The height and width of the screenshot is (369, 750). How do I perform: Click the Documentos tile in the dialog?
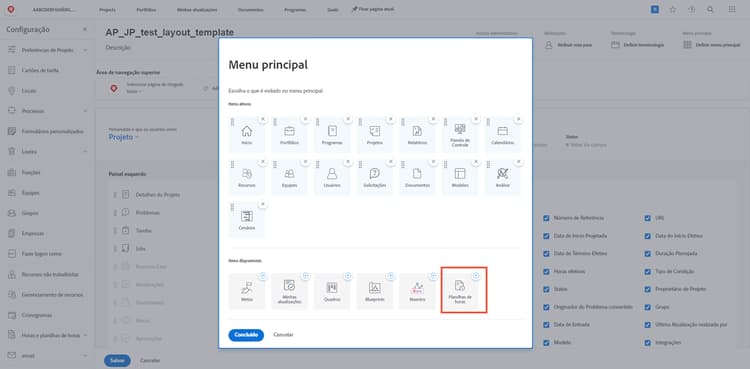[417, 177]
